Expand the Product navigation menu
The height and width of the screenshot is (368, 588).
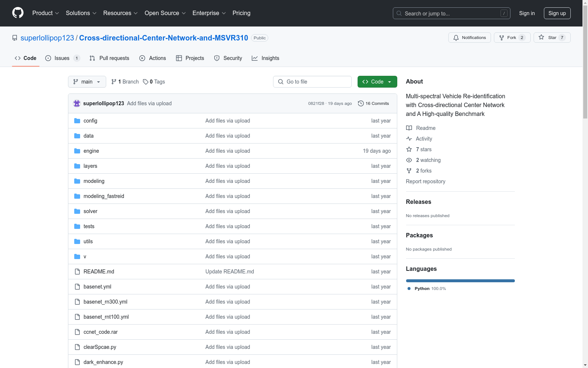pyautogui.click(x=46, y=13)
